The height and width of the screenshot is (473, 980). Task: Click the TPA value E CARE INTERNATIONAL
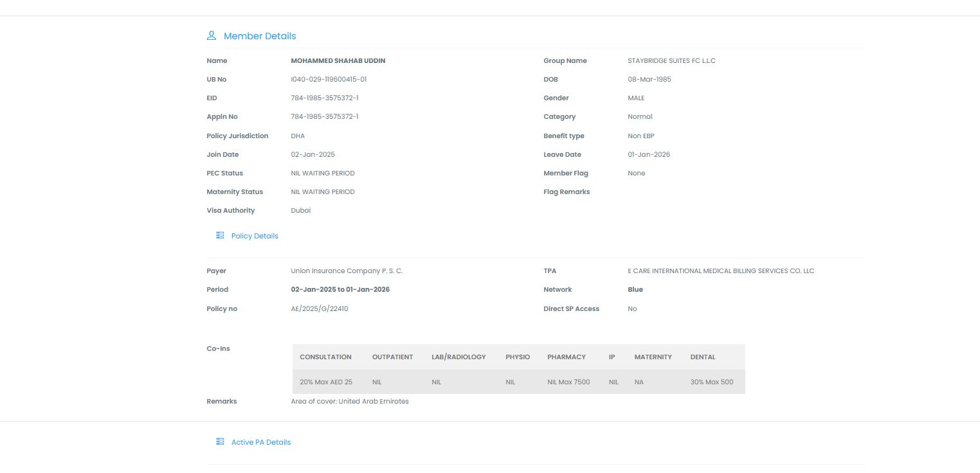click(721, 271)
